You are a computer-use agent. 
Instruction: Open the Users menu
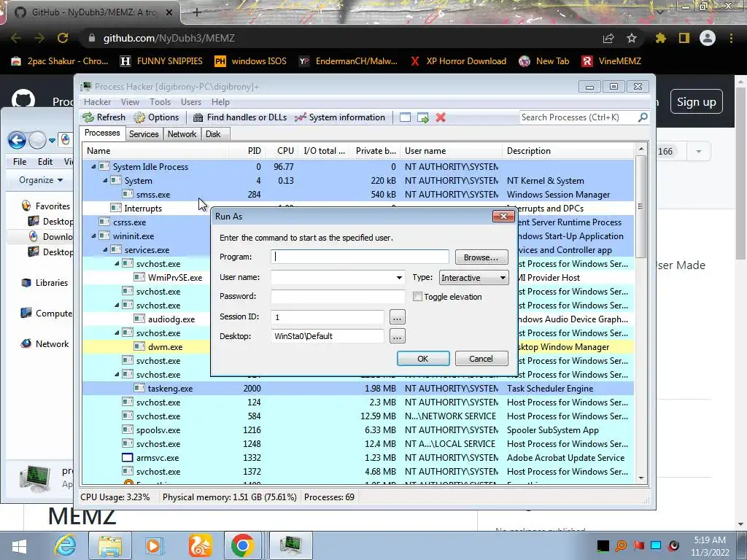point(191,102)
